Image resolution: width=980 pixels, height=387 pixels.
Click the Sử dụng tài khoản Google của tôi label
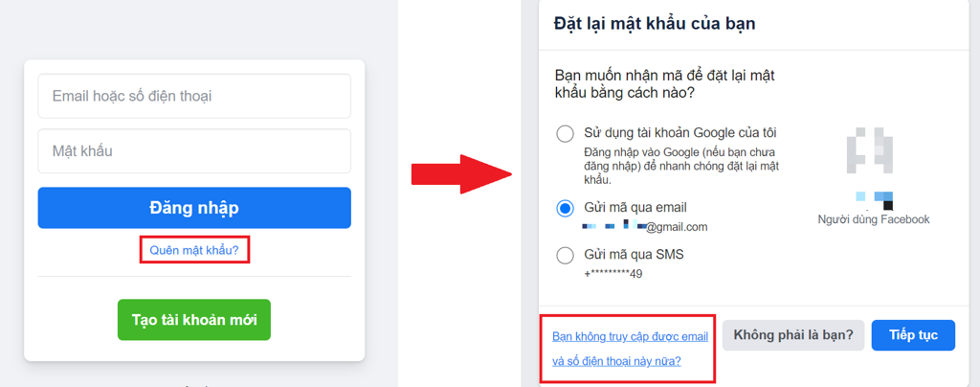click(680, 133)
